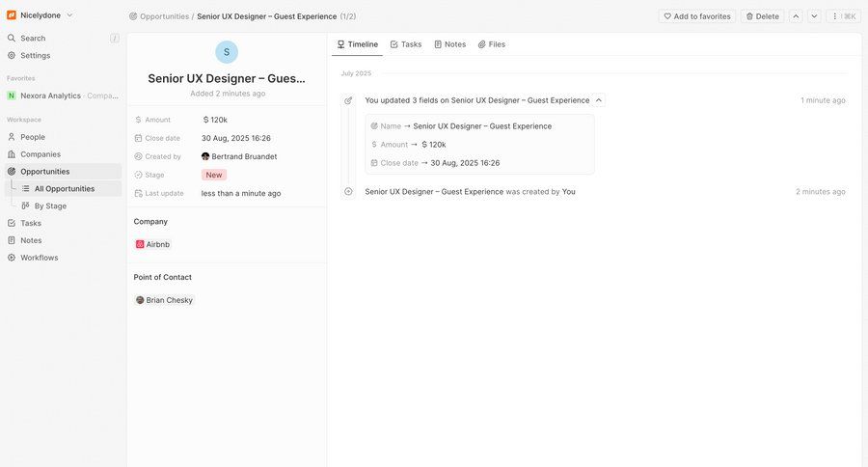Click the 'Added 2 minutes ago' subtitle
This screenshot has height=467, width=868.
point(228,94)
